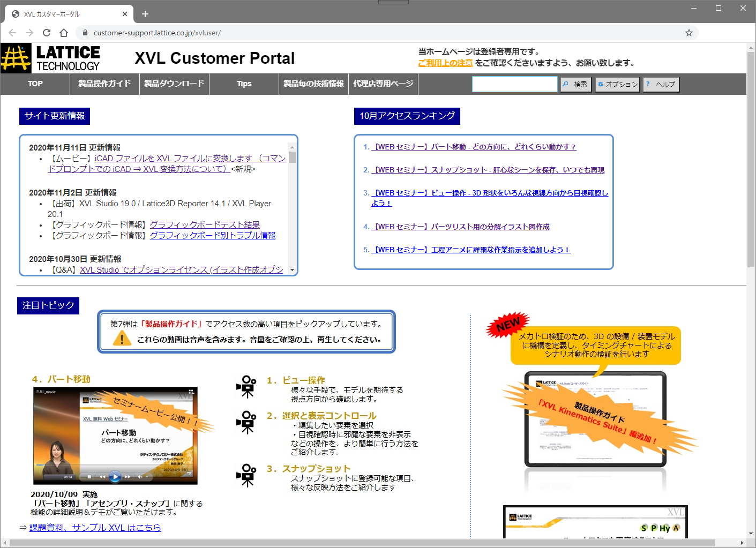Open ranking link スナップショット - 肝心なシーンを保存
Viewport: 756px width, 548px height.
(488, 170)
